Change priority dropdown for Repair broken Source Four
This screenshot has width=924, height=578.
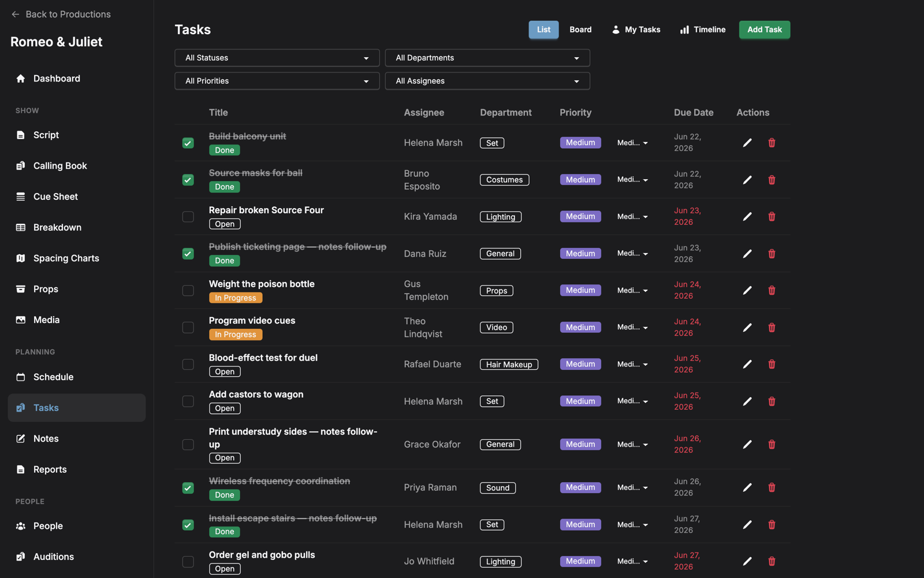point(632,217)
